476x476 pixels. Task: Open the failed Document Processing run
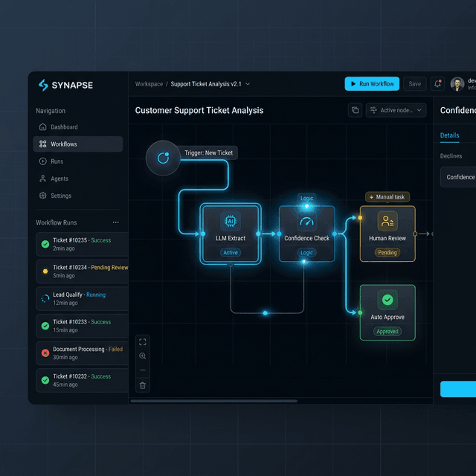pos(82,353)
